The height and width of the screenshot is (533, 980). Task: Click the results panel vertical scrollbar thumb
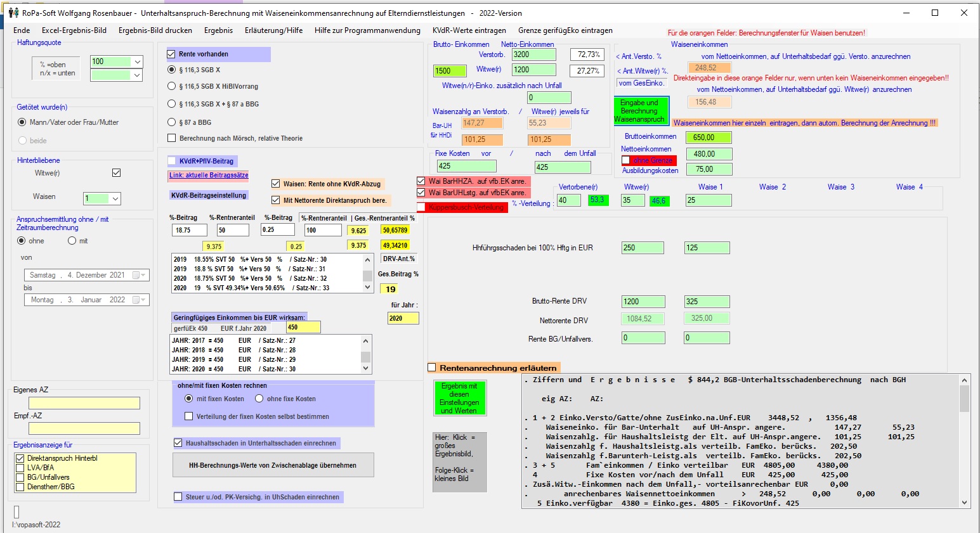pos(964,399)
